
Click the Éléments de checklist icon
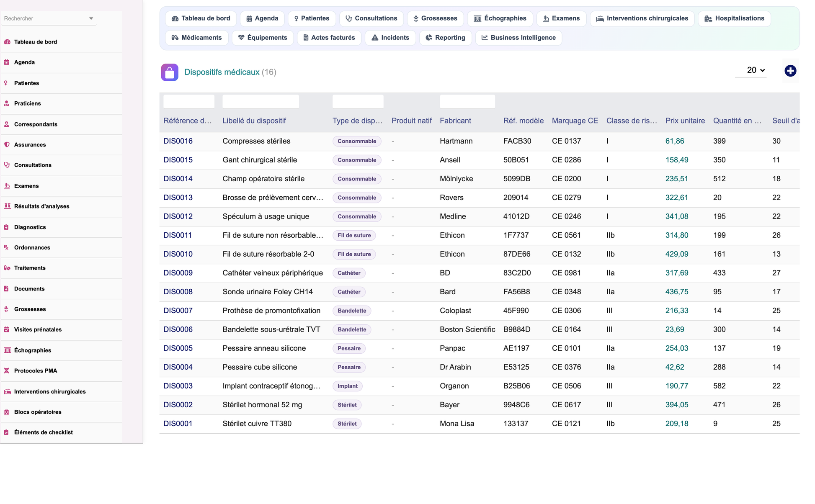(x=7, y=432)
